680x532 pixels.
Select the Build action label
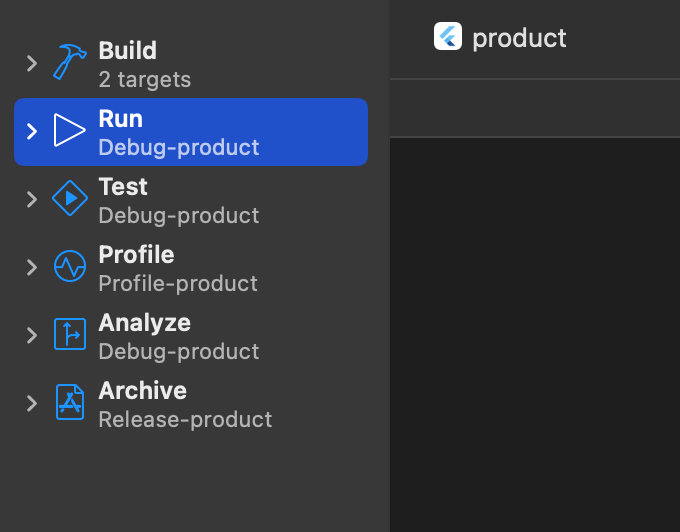[x=128, y=51]
